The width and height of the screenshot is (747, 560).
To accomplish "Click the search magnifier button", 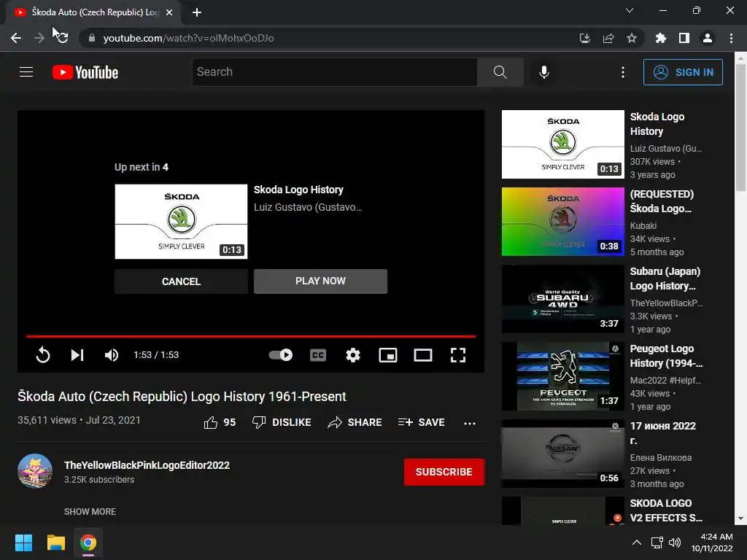I will click(500, 72).
